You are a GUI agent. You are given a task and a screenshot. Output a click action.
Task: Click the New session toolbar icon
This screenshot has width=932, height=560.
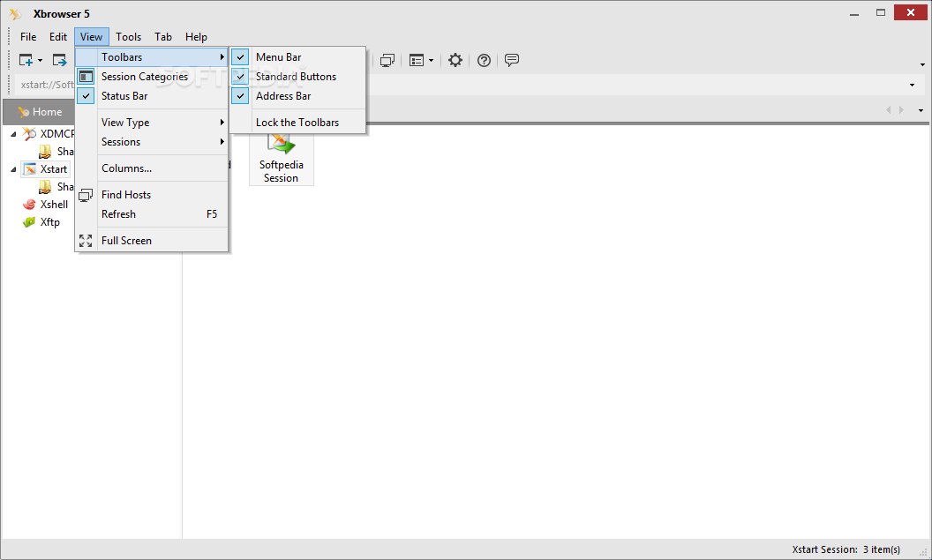coord(26,60)
